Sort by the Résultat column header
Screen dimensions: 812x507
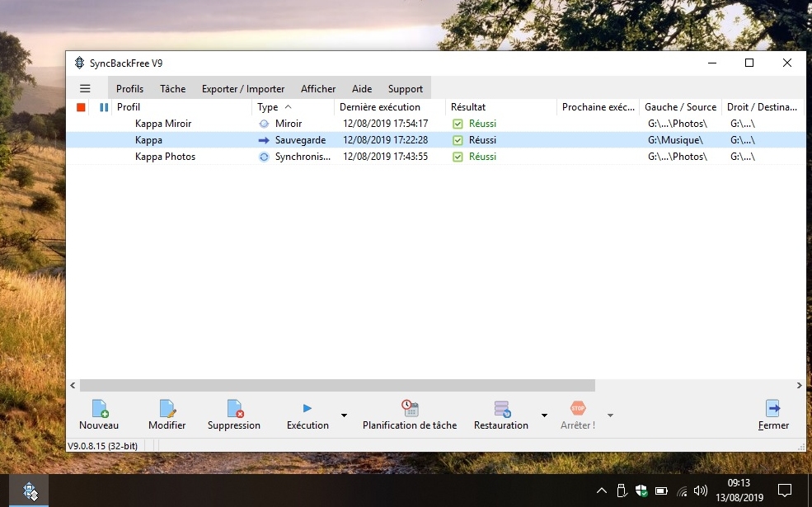[500, 107]
